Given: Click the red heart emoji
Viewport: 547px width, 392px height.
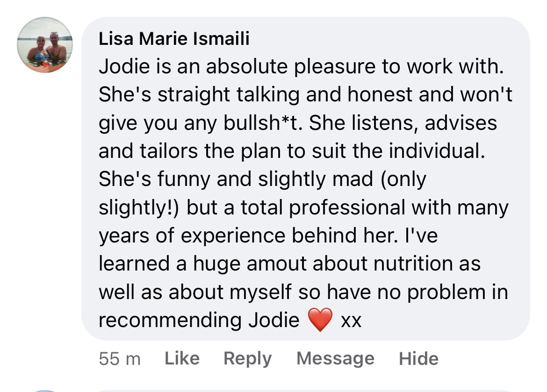Looking at the screenshot, I should pos(320,320).
